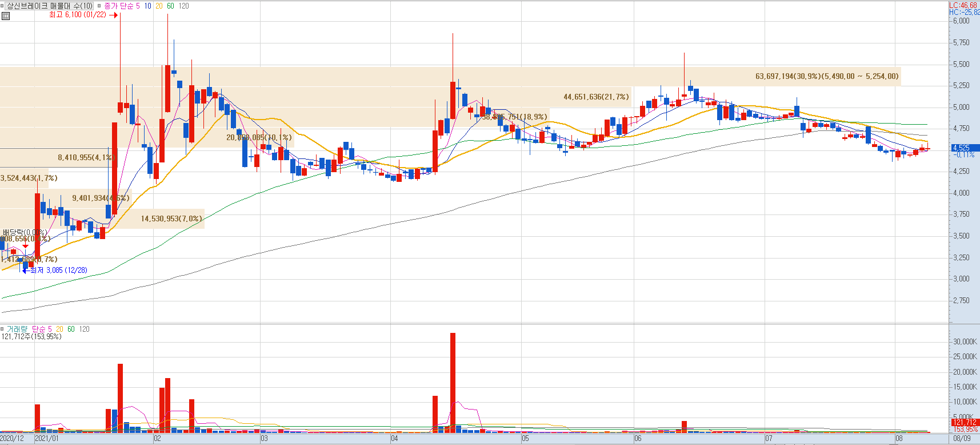Image resolution: width=980 pixels, height=445 pixels.
Task: Toggle the square marker before 종가 단순
Action: tap(99, 6)
